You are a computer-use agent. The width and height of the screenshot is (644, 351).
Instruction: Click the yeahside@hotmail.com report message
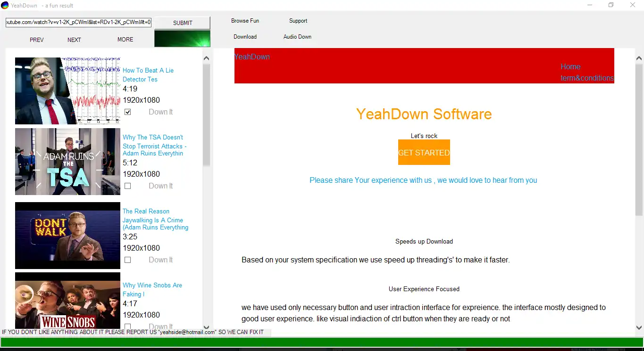[133, 332]
